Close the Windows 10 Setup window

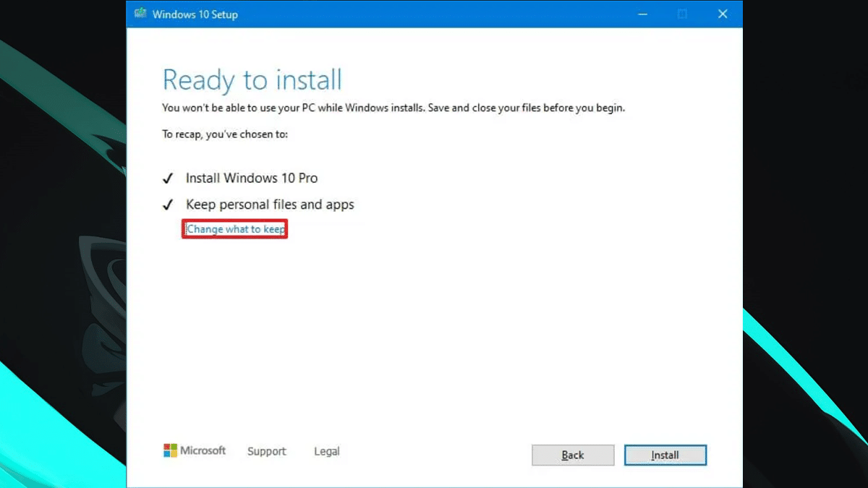point(722,14)
